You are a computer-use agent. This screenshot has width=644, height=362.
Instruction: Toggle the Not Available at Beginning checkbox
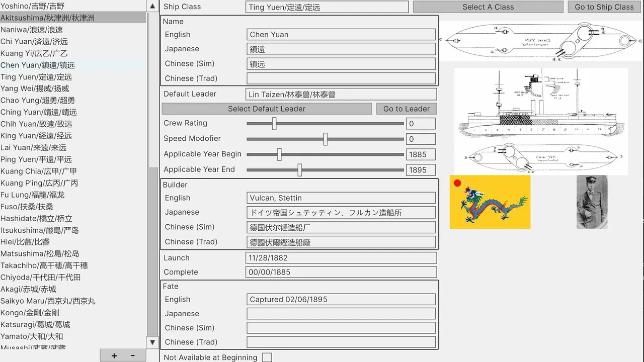(x=267, y=357)
